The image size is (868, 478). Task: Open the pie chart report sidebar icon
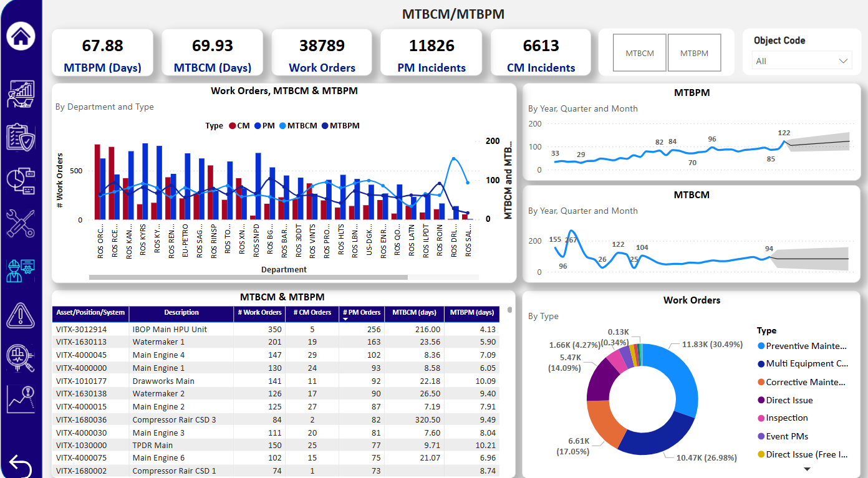pyautogui.click(x=21, y=181)
